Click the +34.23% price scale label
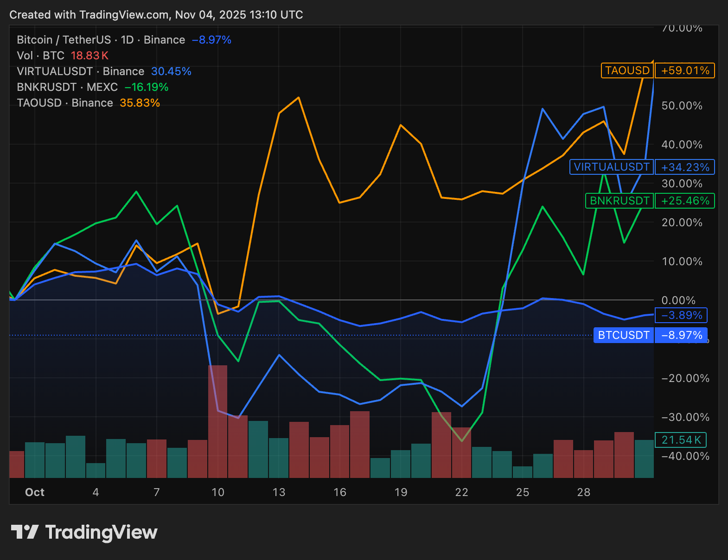 coord(685,167)
